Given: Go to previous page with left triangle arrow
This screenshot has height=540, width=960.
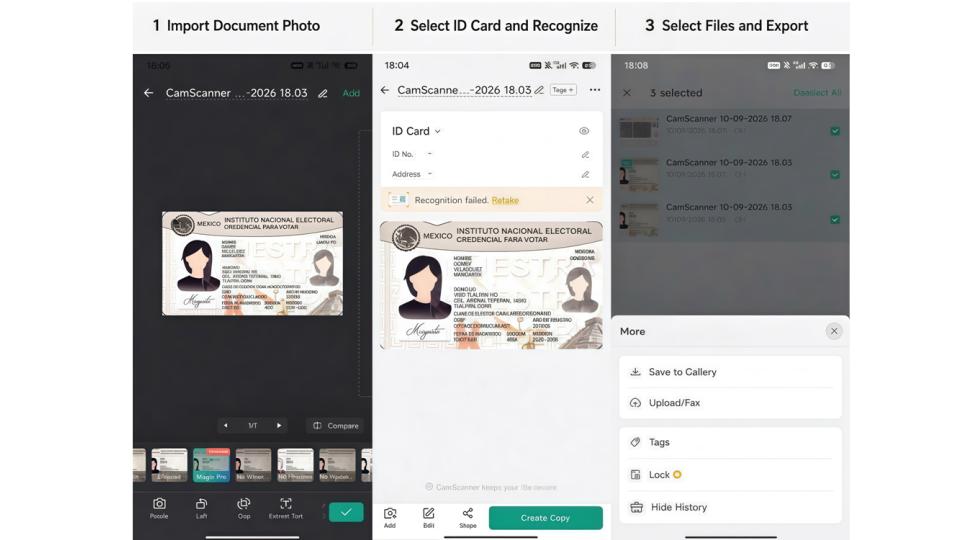Looking at the screenshot, I should click(226, 426).
